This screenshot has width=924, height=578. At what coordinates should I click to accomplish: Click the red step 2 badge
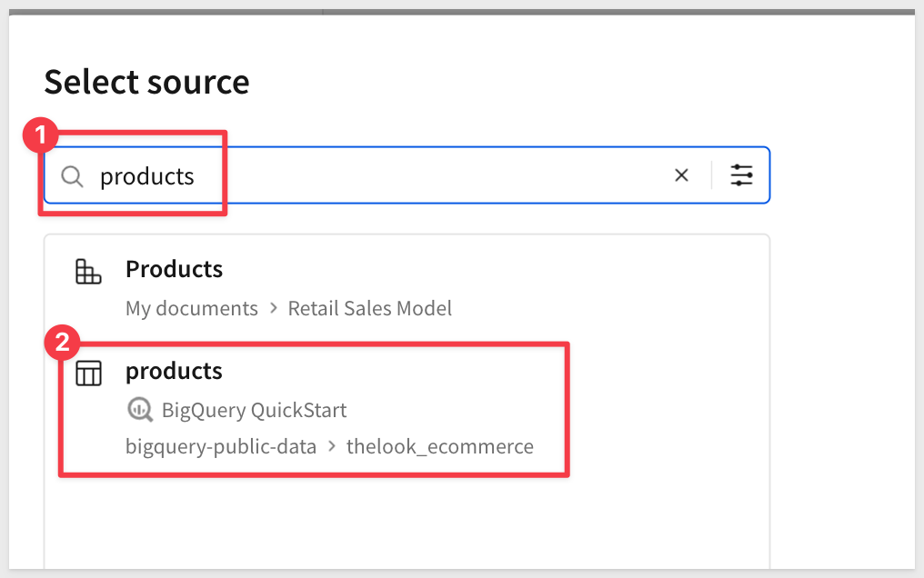pos(63,344)
